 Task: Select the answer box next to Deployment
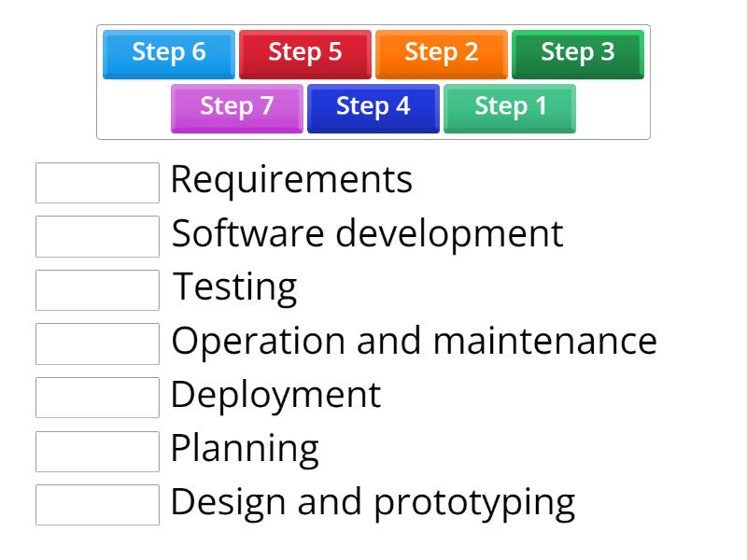coord(97,399)
